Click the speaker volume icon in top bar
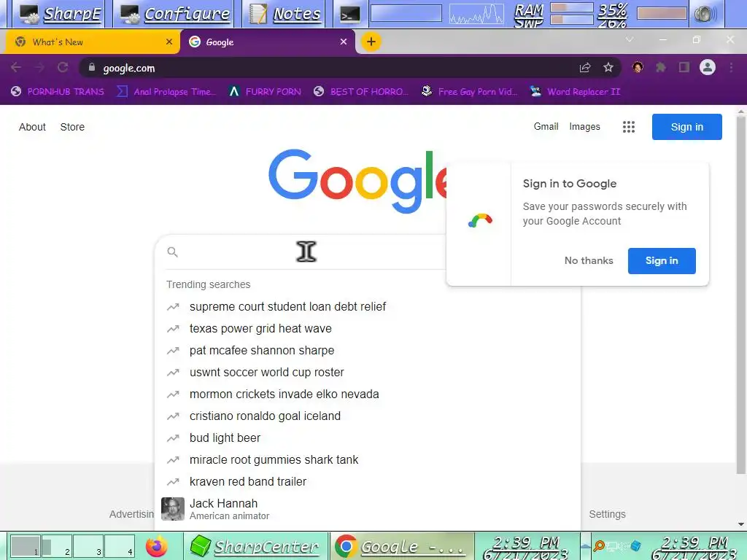The image size is (747, 560). (705, 15)
